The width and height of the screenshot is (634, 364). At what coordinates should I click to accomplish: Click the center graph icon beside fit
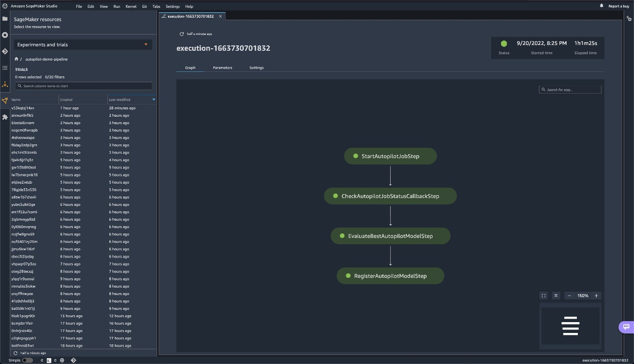pos(556,296)
